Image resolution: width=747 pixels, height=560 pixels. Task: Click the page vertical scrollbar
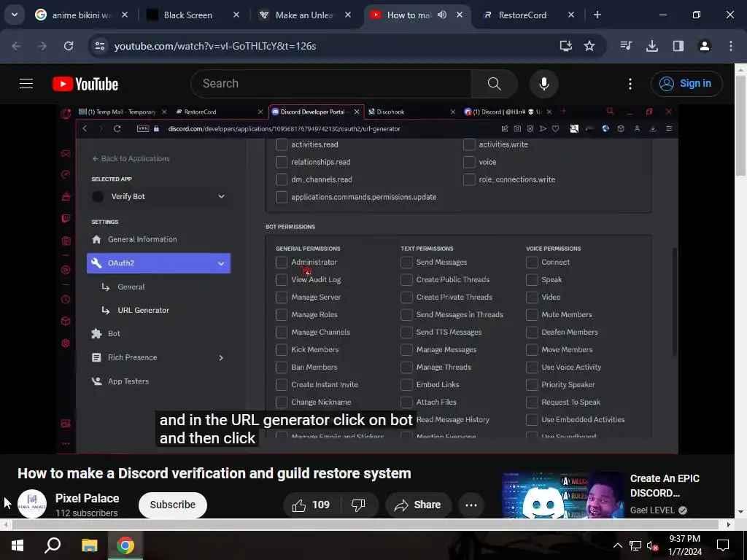(741, 126)
